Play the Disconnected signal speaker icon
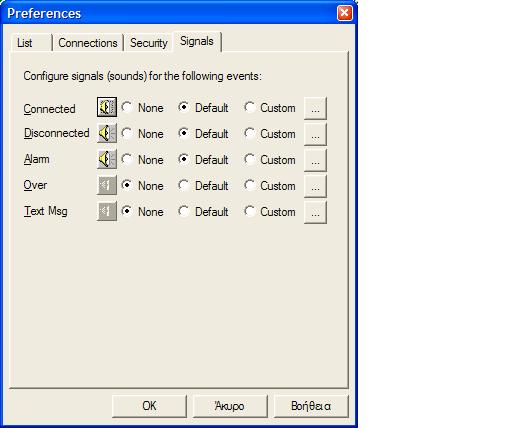Viewport: 512px width, 428px height. click(107, 133)
